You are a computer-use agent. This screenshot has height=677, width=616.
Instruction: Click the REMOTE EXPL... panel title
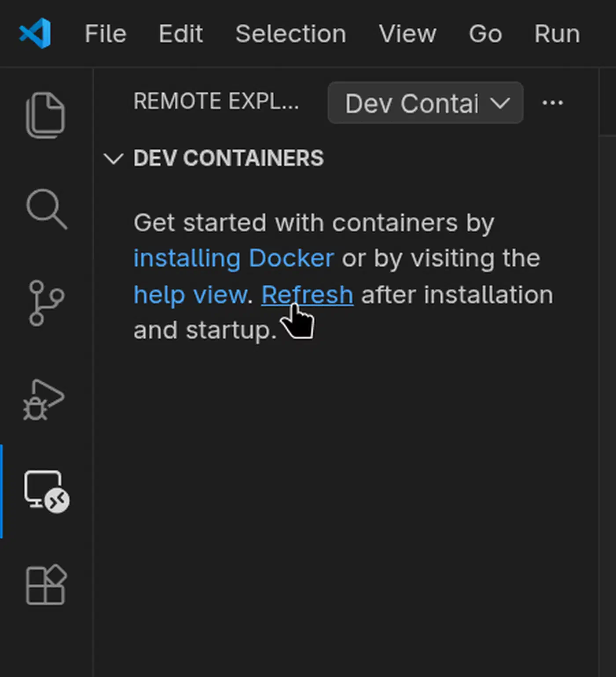[x=216, y=102]
